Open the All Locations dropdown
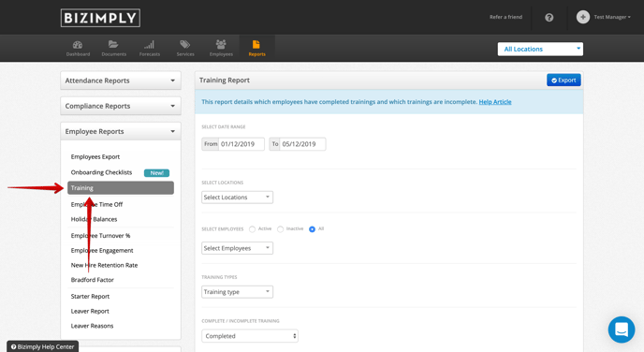 [540, 49]
